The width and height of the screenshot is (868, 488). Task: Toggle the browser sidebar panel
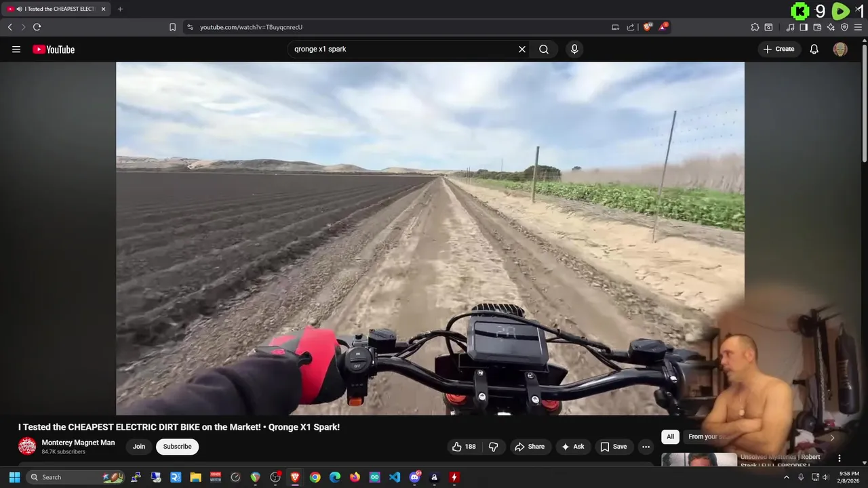[x=804, y=27]
